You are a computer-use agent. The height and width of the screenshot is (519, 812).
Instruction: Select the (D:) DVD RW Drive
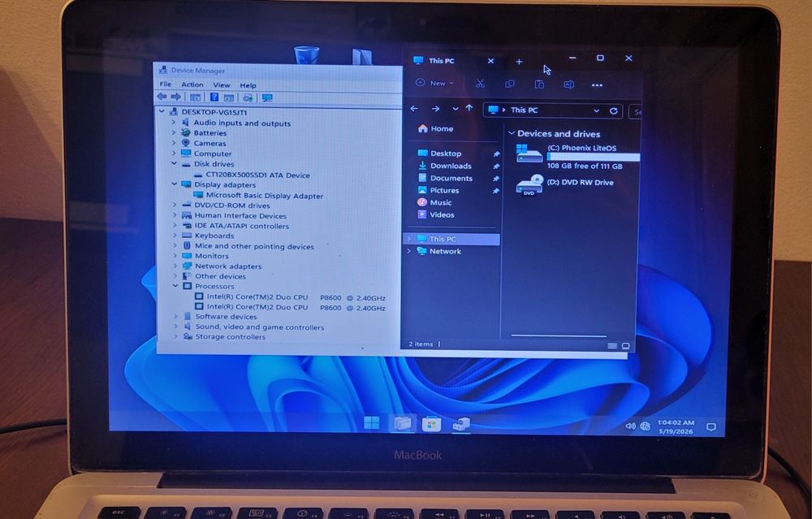(x=565, y=184)
